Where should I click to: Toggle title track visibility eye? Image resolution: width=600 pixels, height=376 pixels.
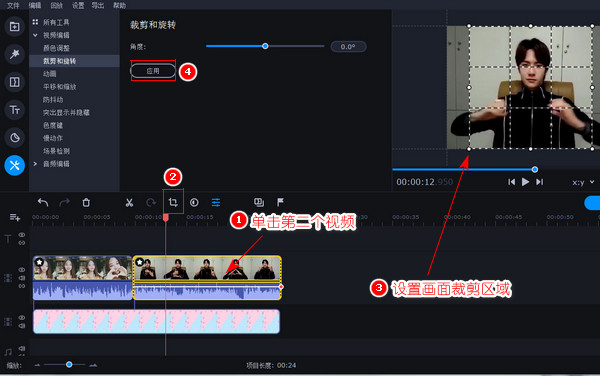(22, 235)
